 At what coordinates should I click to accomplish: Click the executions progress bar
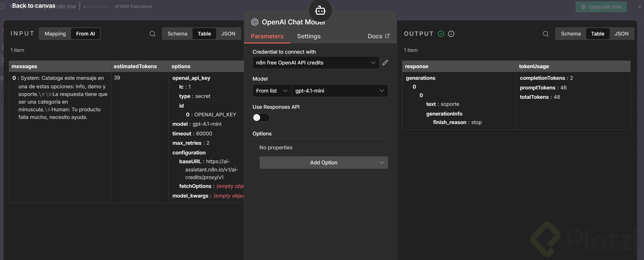[97, 7]
